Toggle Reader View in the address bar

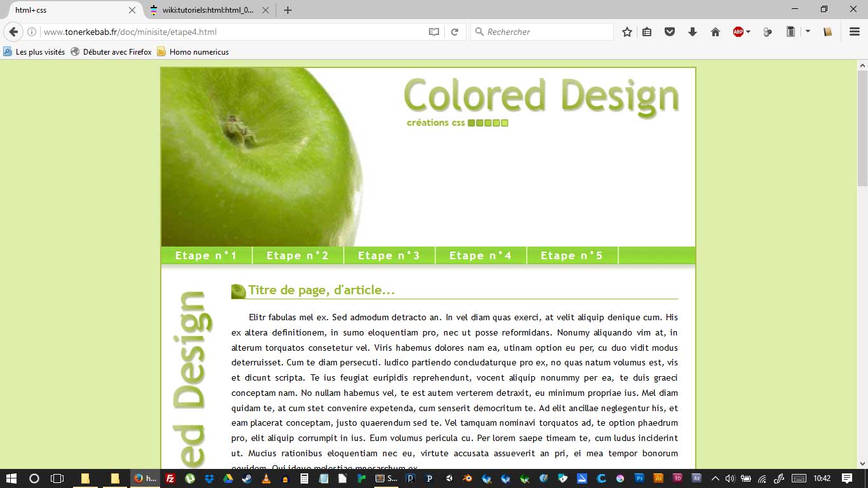(434, 32)
